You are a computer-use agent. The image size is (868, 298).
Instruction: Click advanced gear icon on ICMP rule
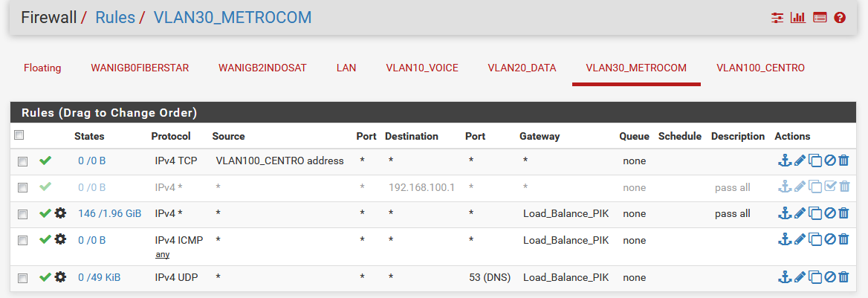click(60, 239)
